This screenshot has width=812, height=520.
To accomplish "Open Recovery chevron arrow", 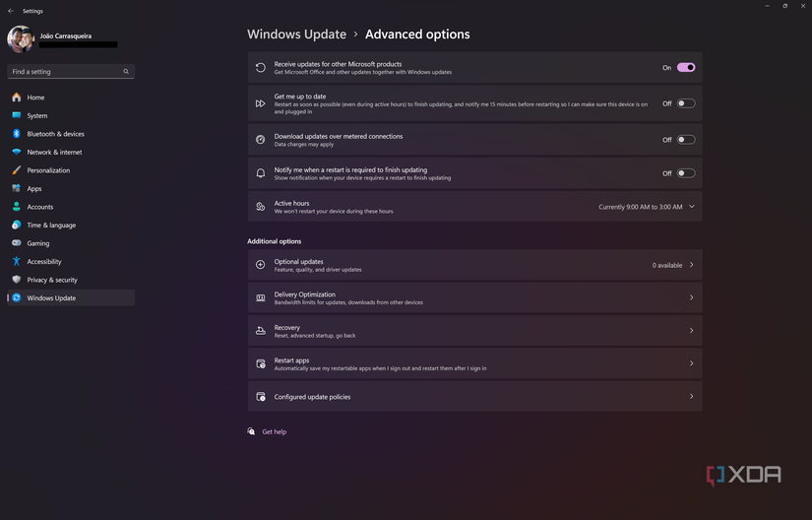I will pos(691,331).
